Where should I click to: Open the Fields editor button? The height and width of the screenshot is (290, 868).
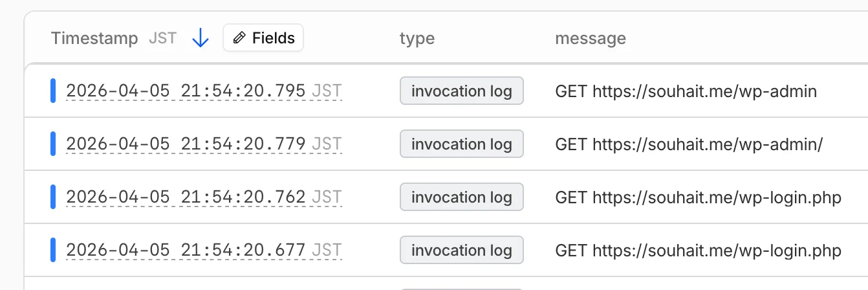pos(263,38)
